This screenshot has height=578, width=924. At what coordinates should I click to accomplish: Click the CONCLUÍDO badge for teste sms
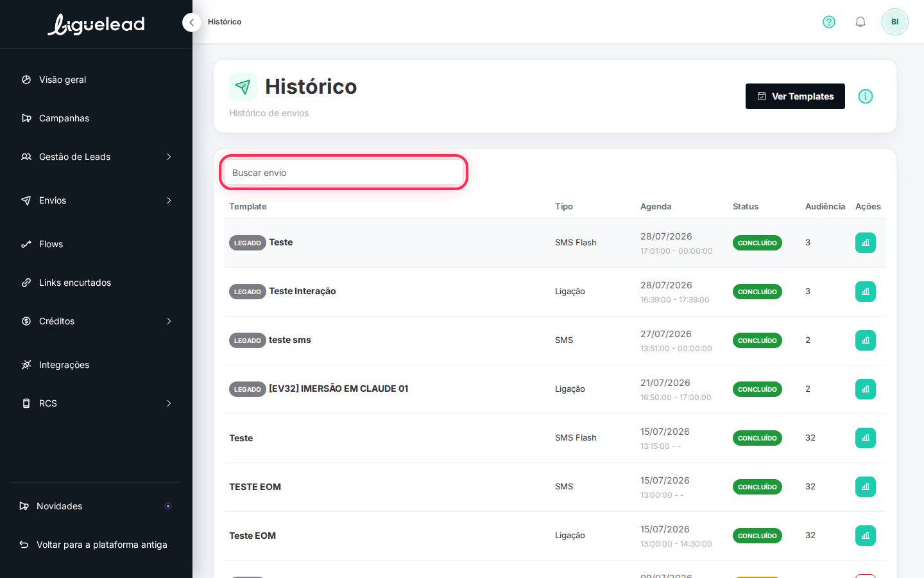757,340
